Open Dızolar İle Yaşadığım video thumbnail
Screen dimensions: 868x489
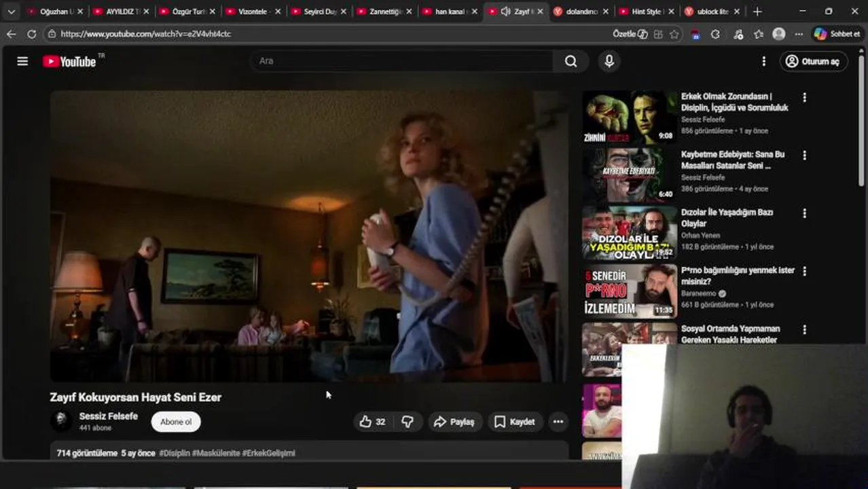[x=630, y=233]
